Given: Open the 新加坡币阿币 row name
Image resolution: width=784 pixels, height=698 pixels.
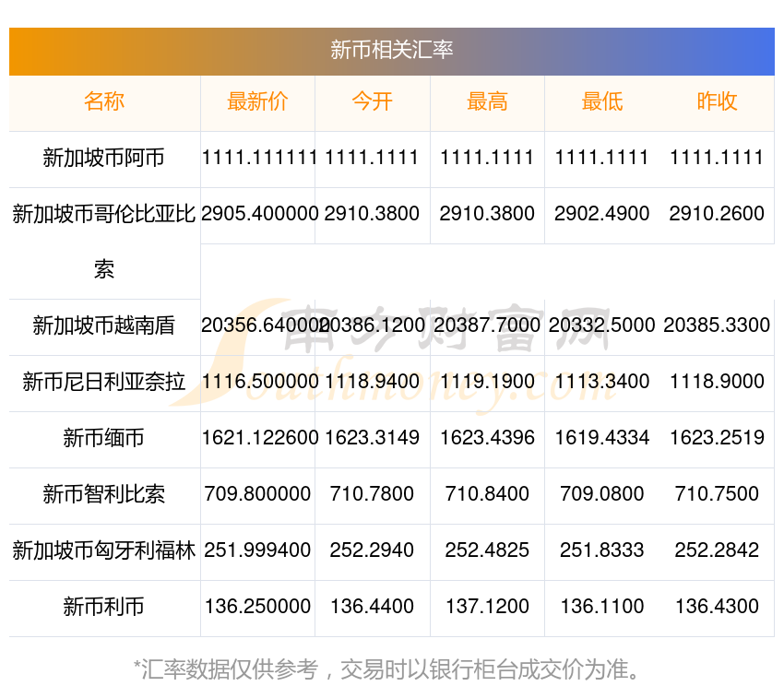Looking at the screenshot, I should 104,159.
